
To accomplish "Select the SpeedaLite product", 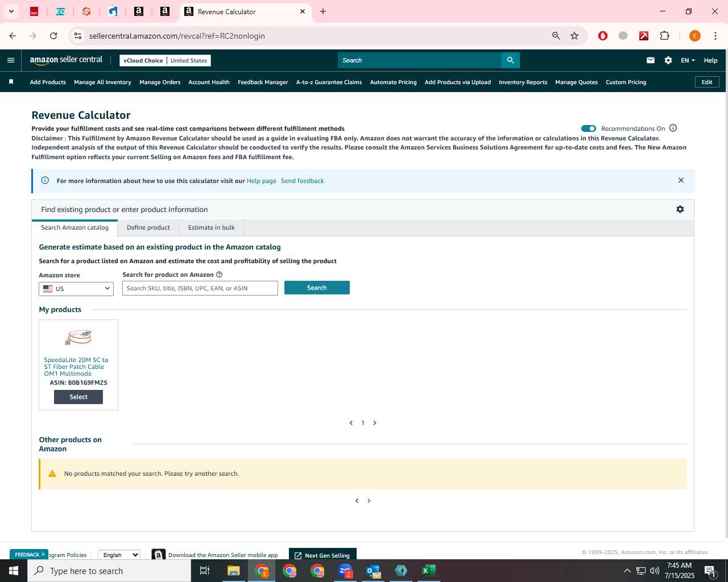I will pos(78,397).
